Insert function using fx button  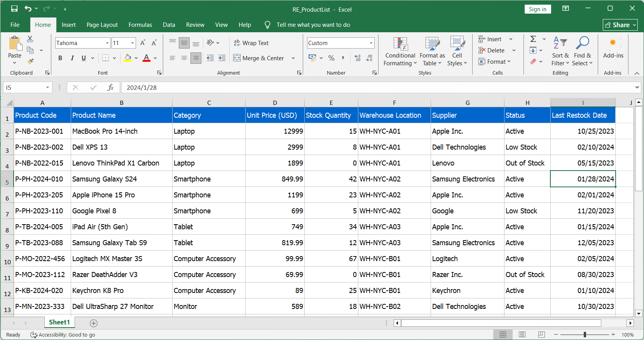coord(110,87)
